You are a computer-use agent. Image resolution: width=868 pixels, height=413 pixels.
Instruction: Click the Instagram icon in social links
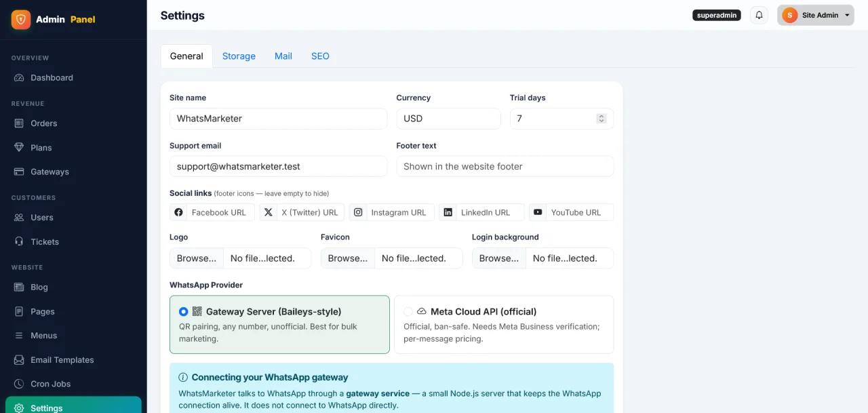tap(358, 212)
